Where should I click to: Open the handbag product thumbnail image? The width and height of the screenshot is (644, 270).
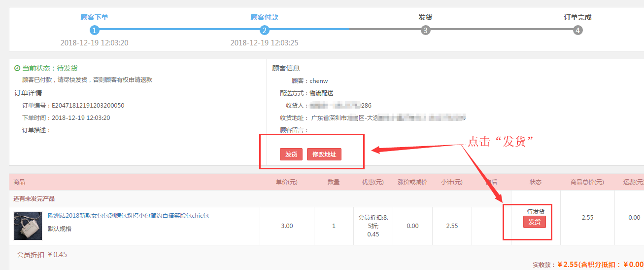(28, 226)
